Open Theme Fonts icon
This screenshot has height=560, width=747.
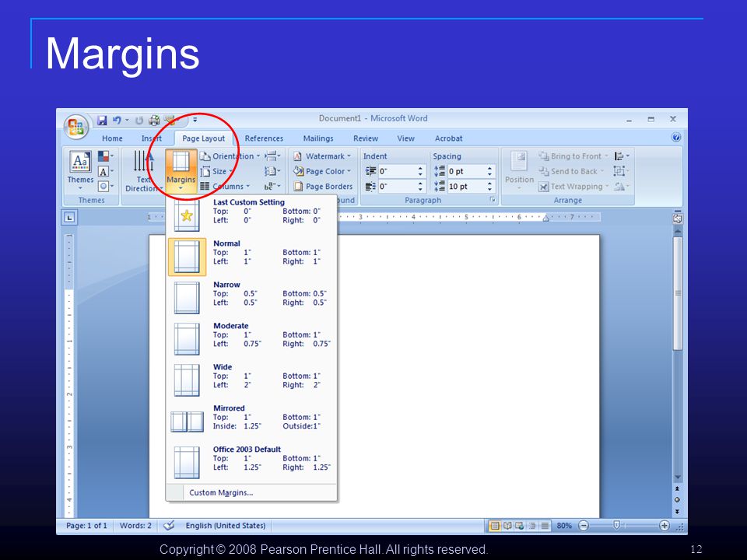pos(105,171)
